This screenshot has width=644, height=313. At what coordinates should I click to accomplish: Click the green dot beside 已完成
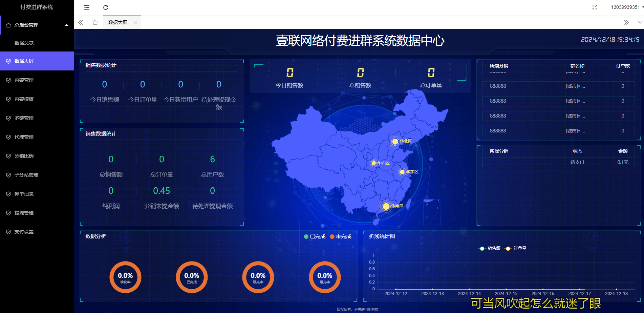[x=306, y=236]
